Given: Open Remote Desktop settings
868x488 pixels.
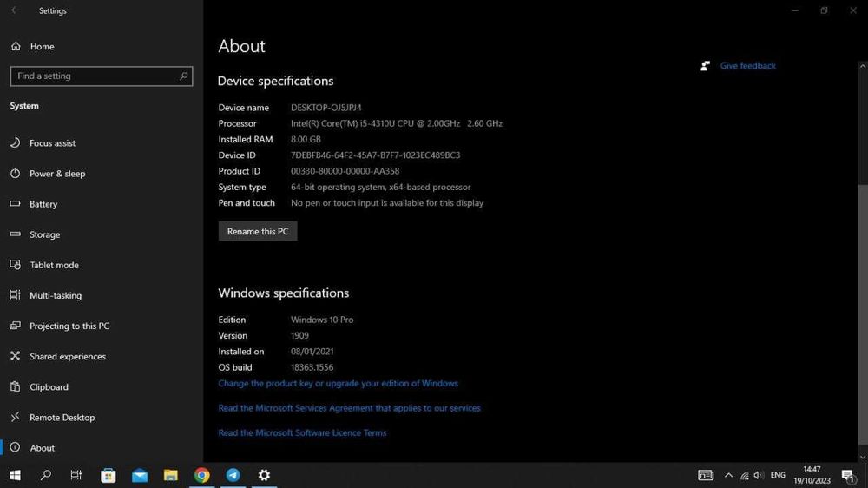Looking at the screenshot, I should click(x=102, y=417).
